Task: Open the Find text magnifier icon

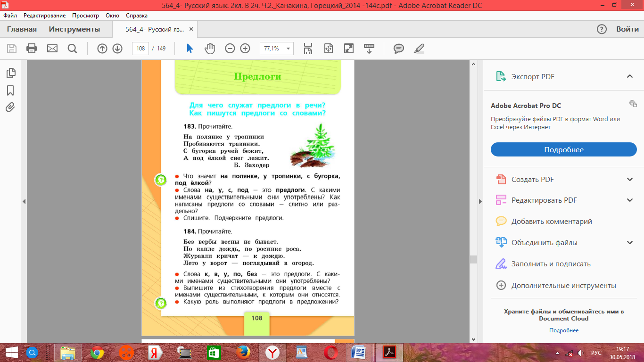Action: tap(72, 48)
